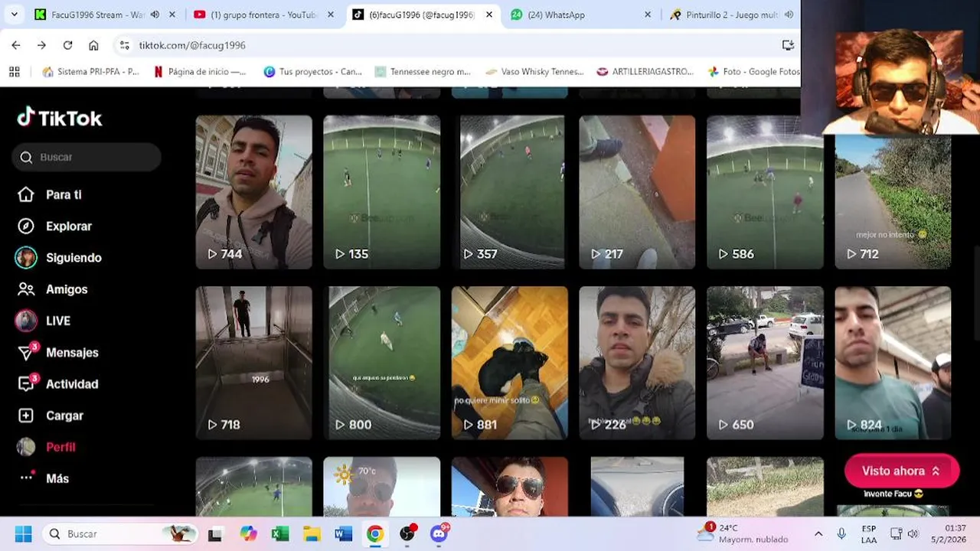
Task: Open the Actividad notifications
Action: pyautogui.click(x=58, y=383)
